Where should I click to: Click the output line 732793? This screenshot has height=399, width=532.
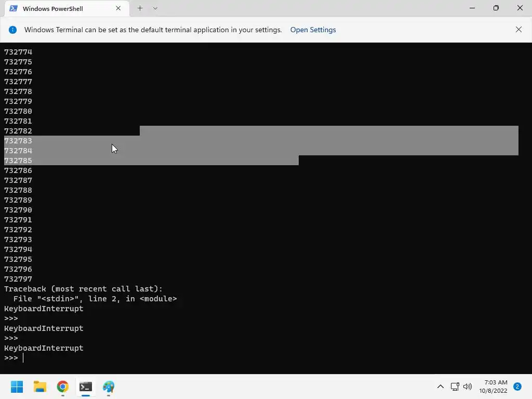point(18,239)
